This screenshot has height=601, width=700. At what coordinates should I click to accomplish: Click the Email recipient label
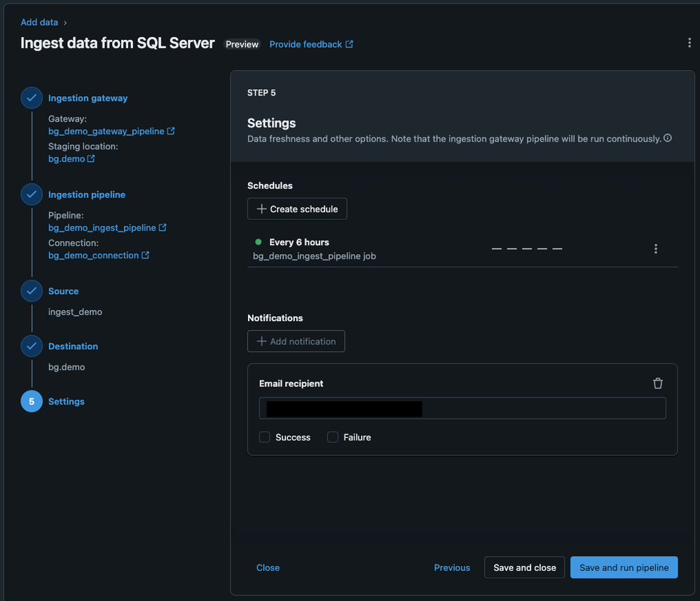[x=291, y=384]
